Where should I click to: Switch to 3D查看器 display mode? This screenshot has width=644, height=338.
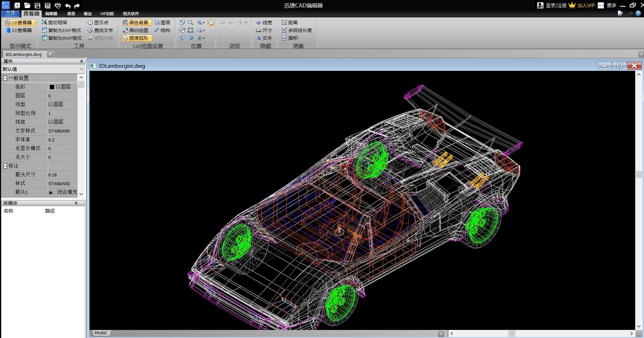tap(18, 31)
